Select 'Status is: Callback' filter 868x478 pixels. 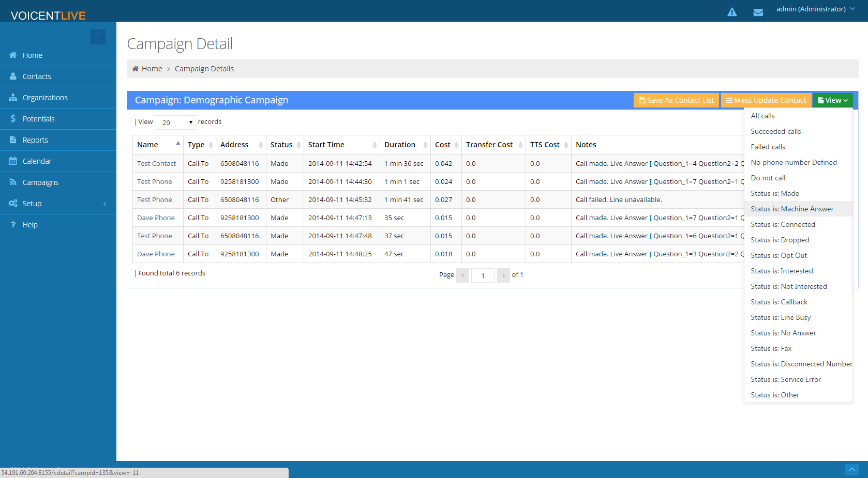[x=779, y=302]
